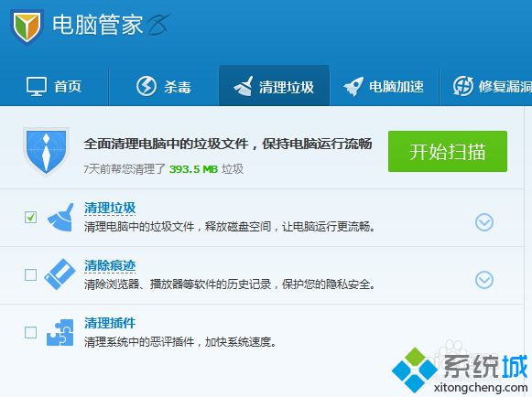The height and width of the screenshot is (397, 532).
Task: Open the 修复漏洞 tab
Action: 486,86
